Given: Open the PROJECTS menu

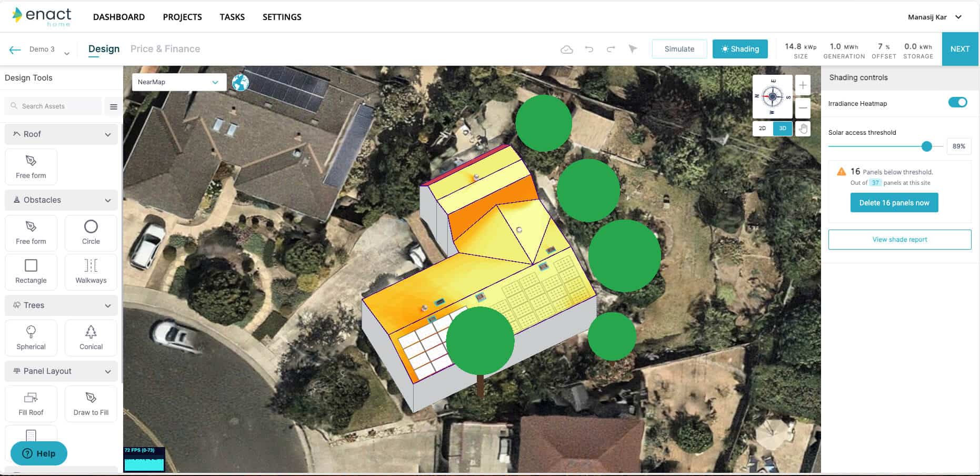Looking at the screenshot, I should tap(182, 17).
